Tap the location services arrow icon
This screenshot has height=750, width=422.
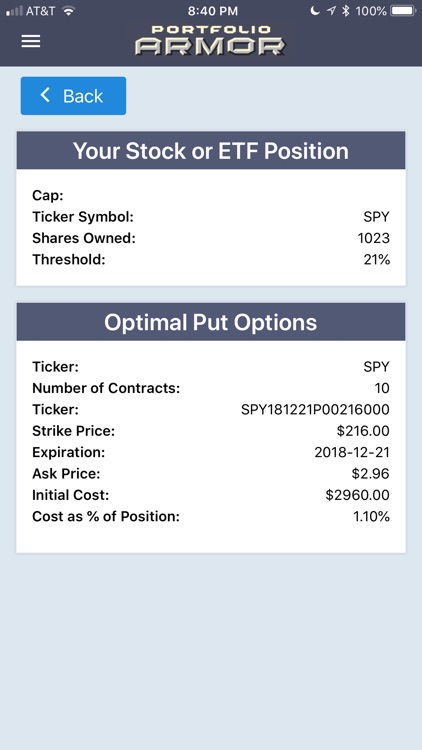331,11
